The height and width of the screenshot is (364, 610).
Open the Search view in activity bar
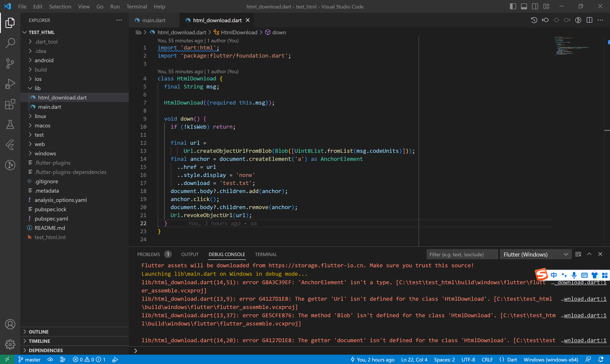pyautogui.click(x=10, y=43)
